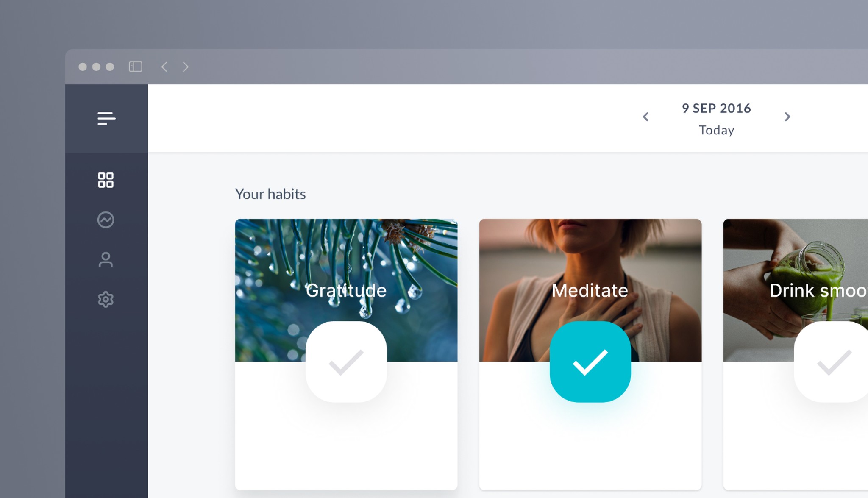868x498 pixels.
Task: Click the 9 SEP 2016 date heading
Action: pyautogui.click(x=716, y=109)
